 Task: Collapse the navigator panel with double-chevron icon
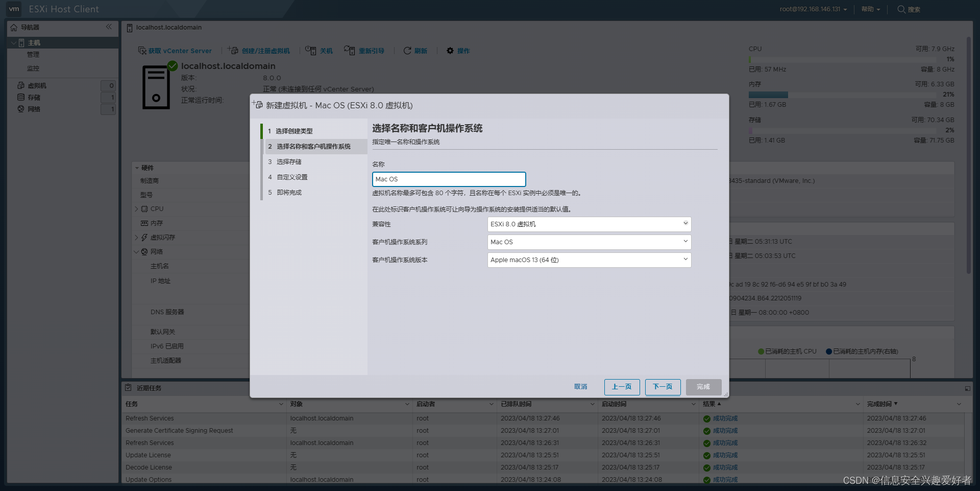[109, 27]
